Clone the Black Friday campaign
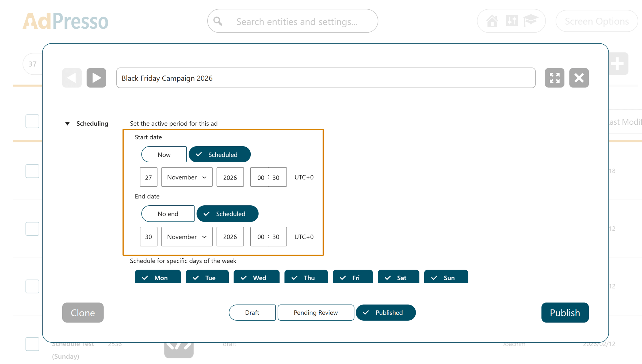The image size is (642, 364). [83, 312]
